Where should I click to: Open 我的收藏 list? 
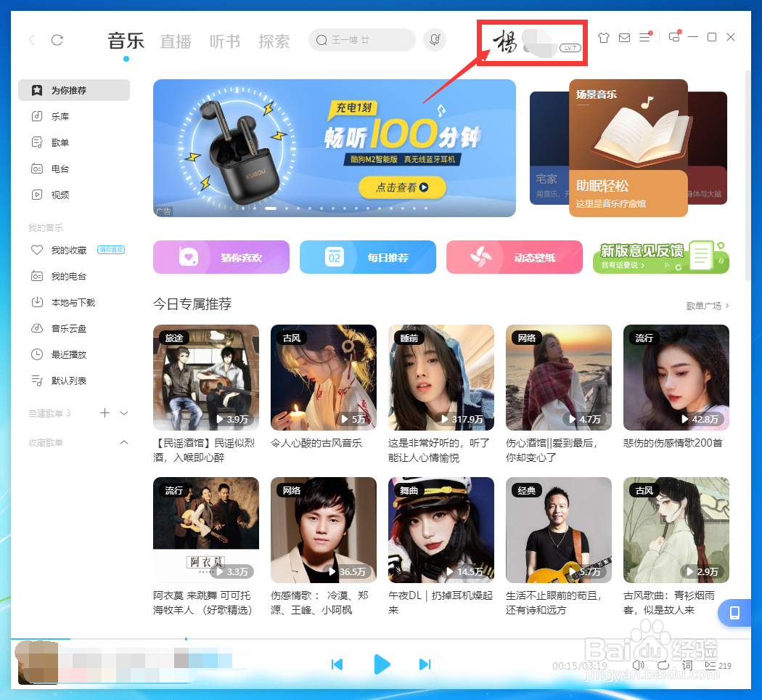(69, 250)
